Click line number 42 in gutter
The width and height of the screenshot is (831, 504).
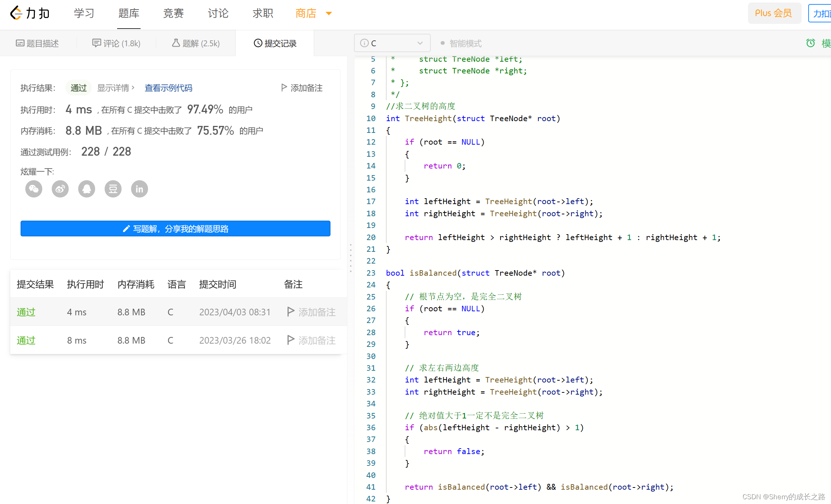click(x=371, y=499)
